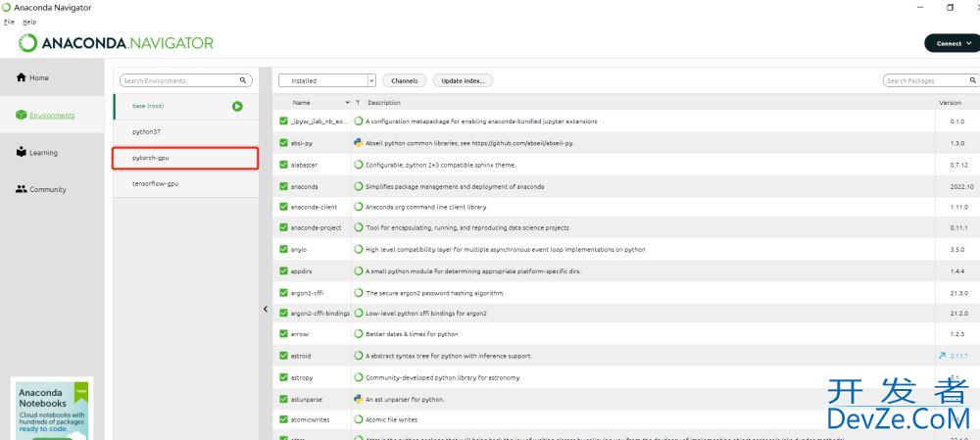Viewport: 980px width, 440px height.
Task: Open the Connect dropdown button
Action: tap(952, 43)
